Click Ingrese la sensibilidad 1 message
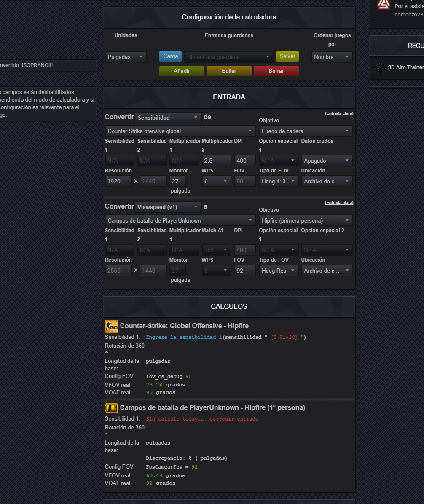Image resolution: width=424 pixels, height=504 pixels. coord(184,337)
